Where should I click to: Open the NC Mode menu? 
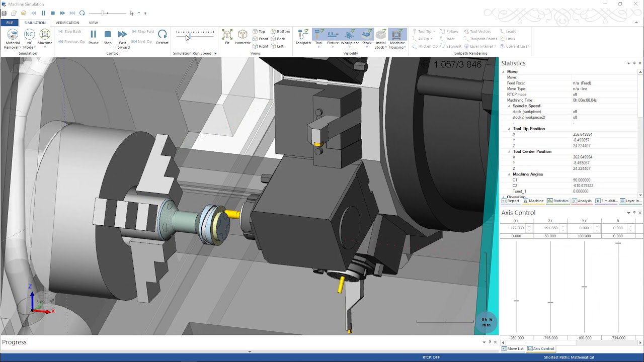29,39
